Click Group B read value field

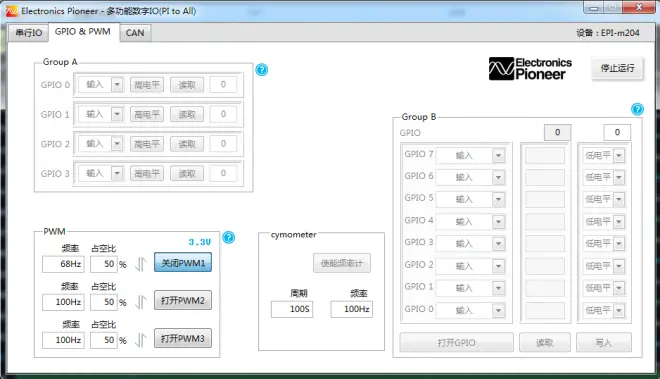[557, 132]
